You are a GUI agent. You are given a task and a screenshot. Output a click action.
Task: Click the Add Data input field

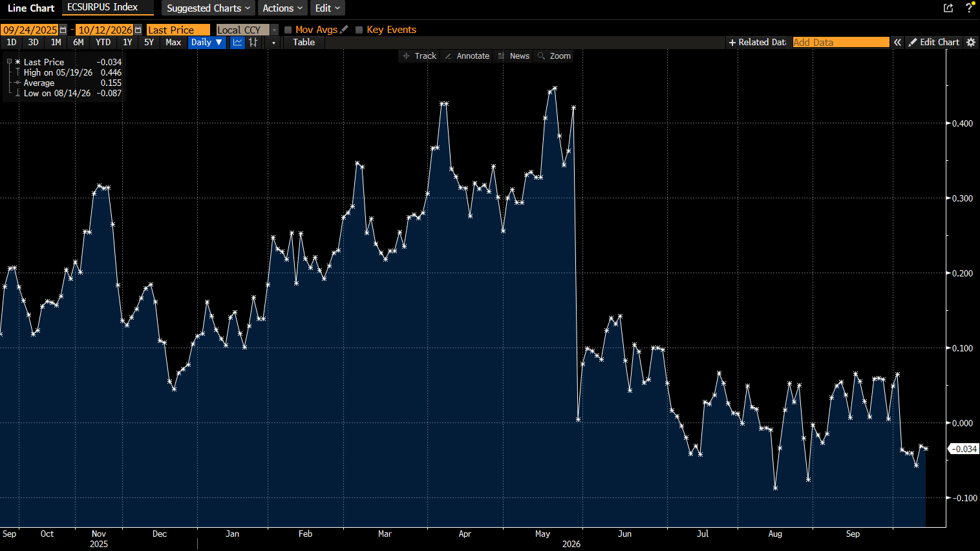(841, 42)
